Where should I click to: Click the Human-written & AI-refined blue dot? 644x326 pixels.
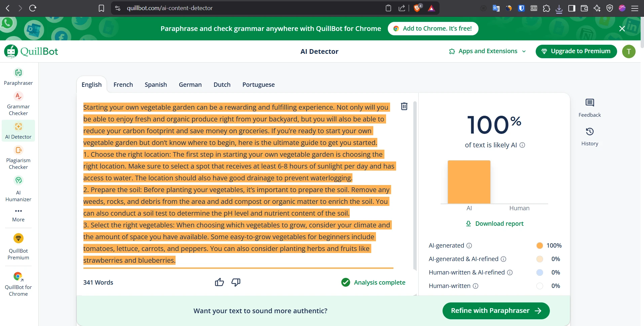pyautogui.click(x=540, y=273)
